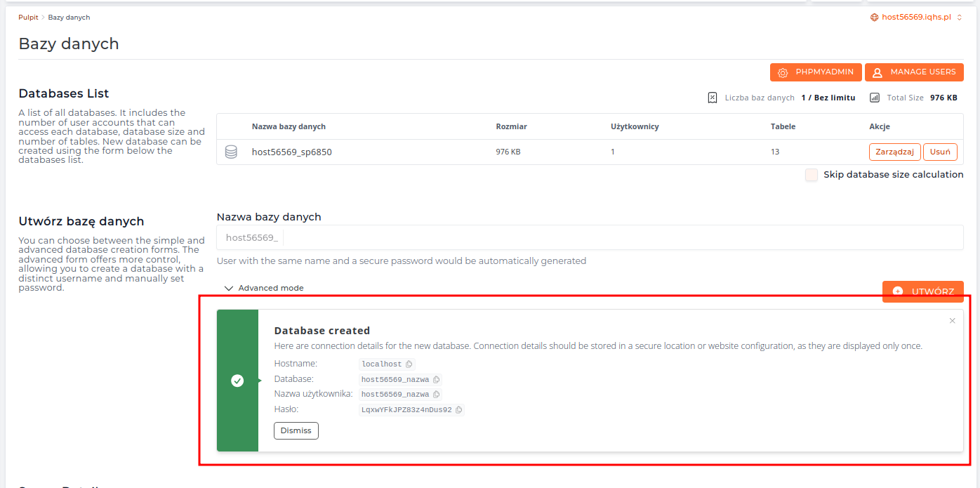The image size is (980, 488).
Task: Copy the Nazwa użytkownika value
Action: pyautogui.click(x=436, y=395)
